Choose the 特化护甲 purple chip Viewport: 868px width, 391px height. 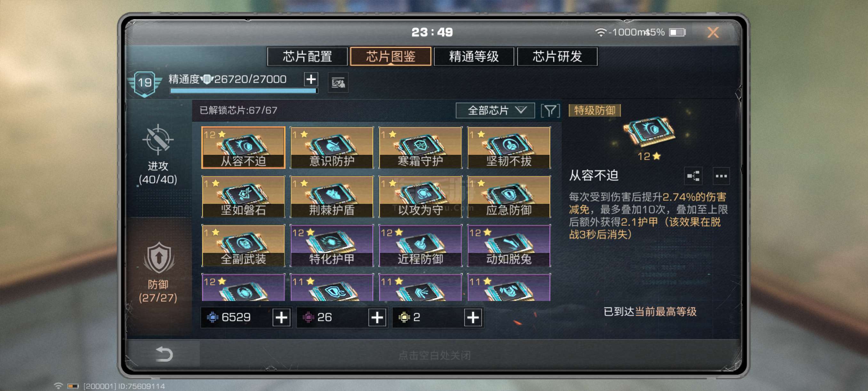[332, 245]
